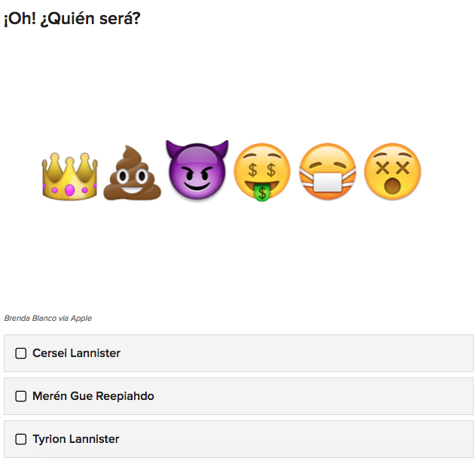The height and width of the screenshot is (461, 476).
Task: Click the "Brenda Blanco" name in credit
Action: pos(30,319)
